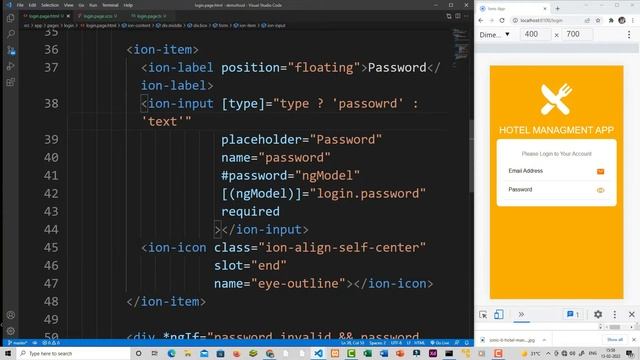This screenshot has height=360, width=640.
Task: Switch to login.page.ts editor tab
Action: [149, 16]
